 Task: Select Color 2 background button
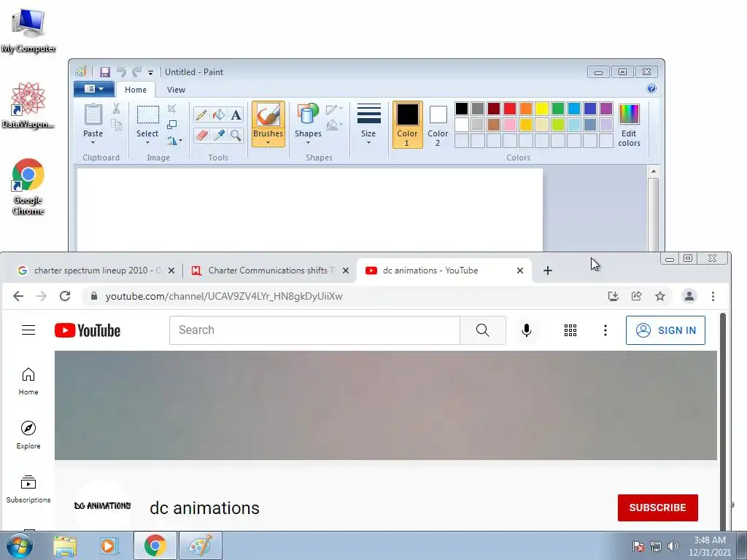pyautogui.click(x=438, y=125)
